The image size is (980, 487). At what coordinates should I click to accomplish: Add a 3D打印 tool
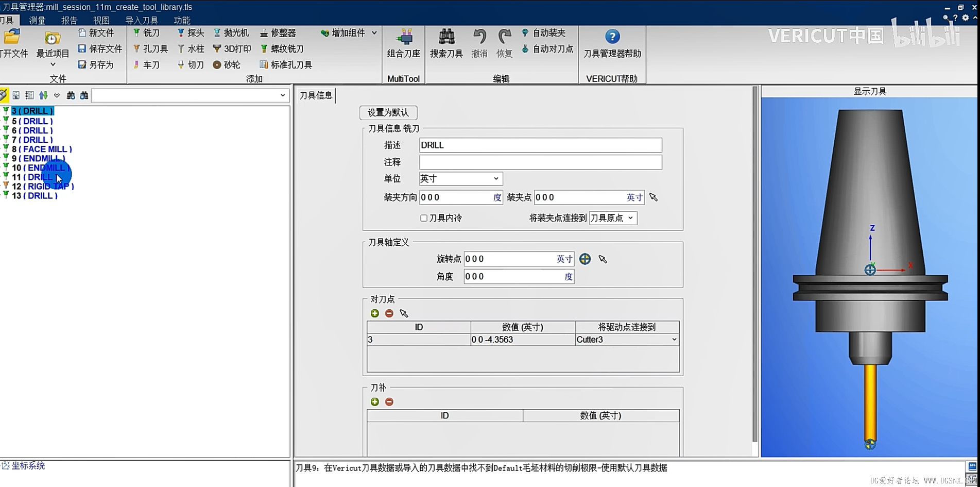[232, 49]
